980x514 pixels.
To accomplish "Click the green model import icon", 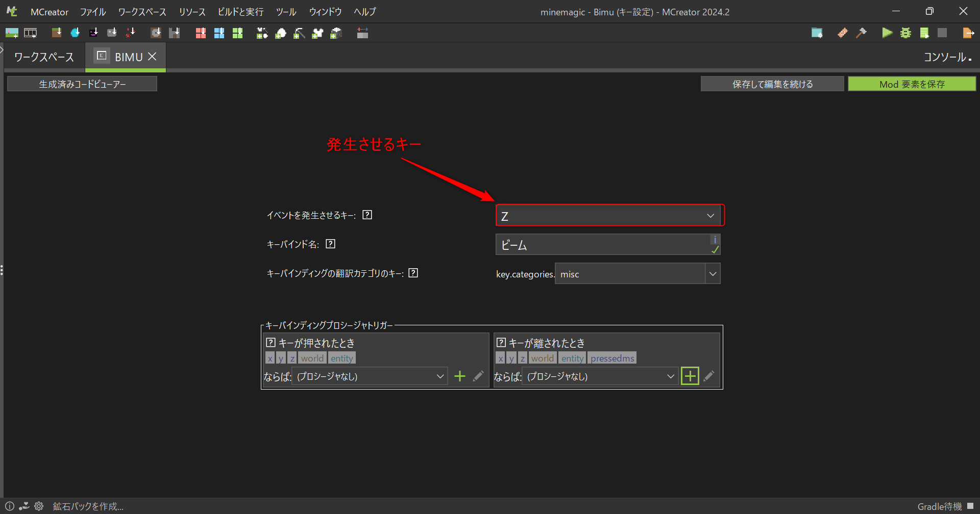I will tap(237, 33).
